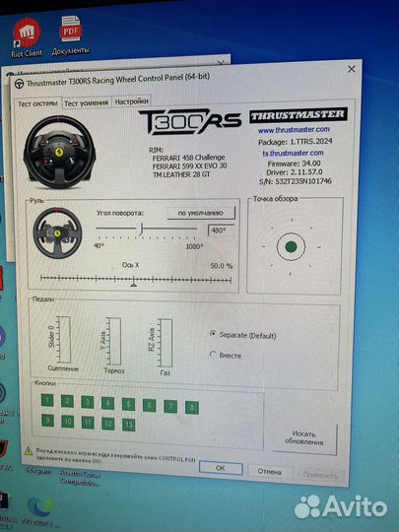Click the S/N serial number text

tap(296, 181)
